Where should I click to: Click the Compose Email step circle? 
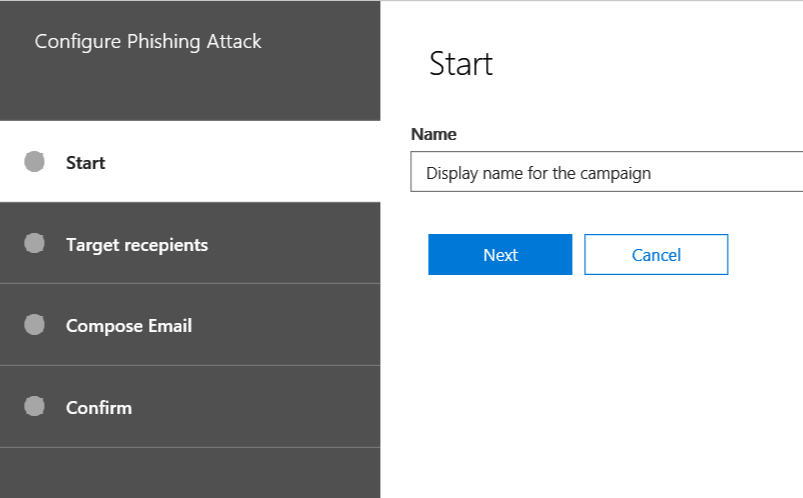34,325
